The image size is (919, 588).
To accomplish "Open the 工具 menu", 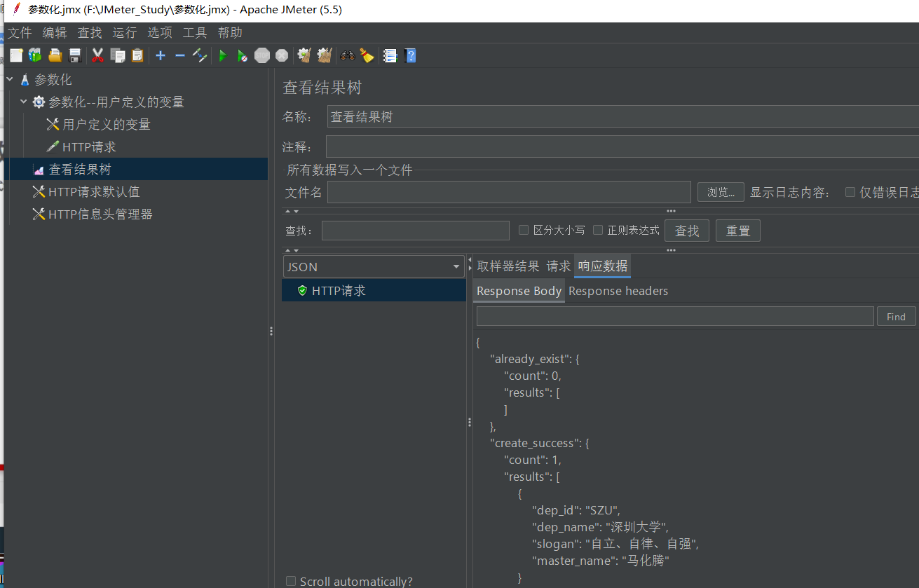I will tap(195, 33).
